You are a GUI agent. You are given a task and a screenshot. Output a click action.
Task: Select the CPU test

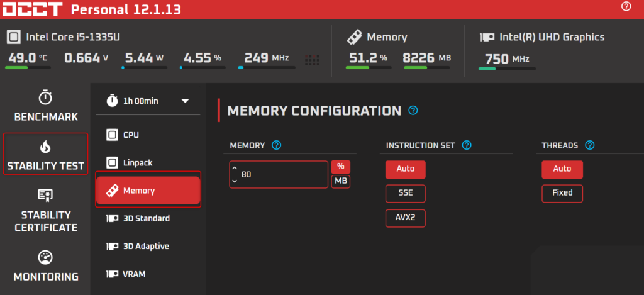click(x=148, y=135)
